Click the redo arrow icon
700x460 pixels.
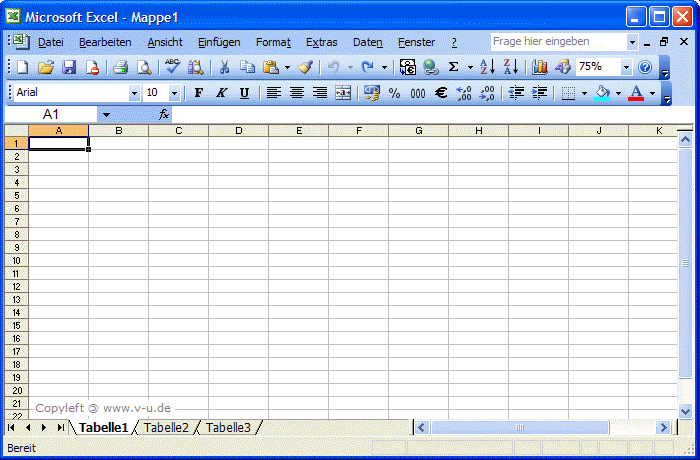click(367, 67)
